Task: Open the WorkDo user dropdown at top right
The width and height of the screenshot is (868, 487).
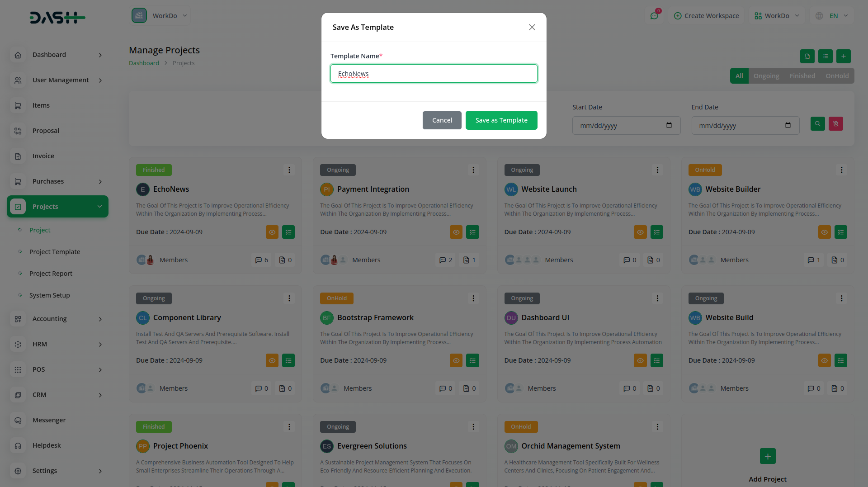Action: (x=776, y=16)
